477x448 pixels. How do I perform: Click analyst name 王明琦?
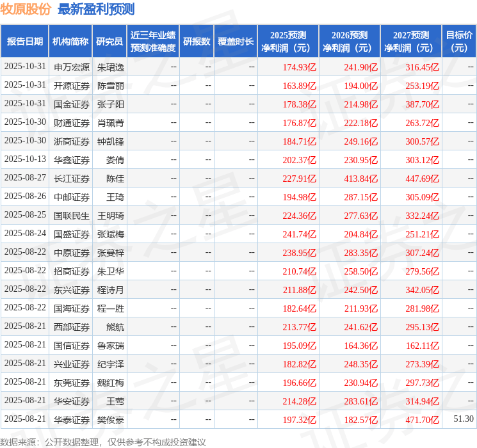pyautogui.click(x=111, y=216)
